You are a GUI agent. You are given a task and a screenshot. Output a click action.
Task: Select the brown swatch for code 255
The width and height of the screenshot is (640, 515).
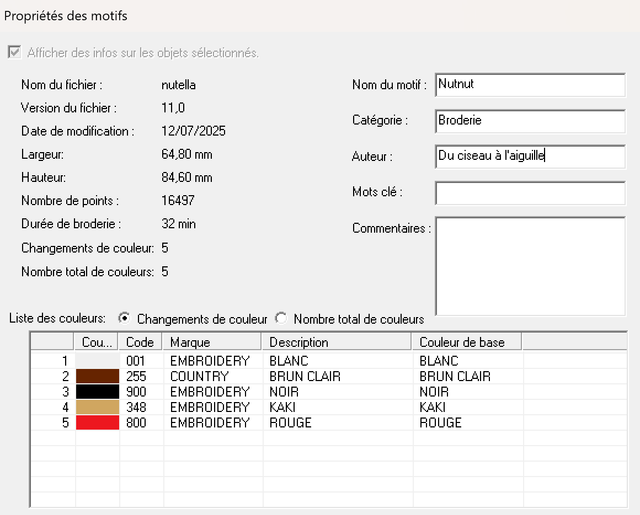point(98,376)
